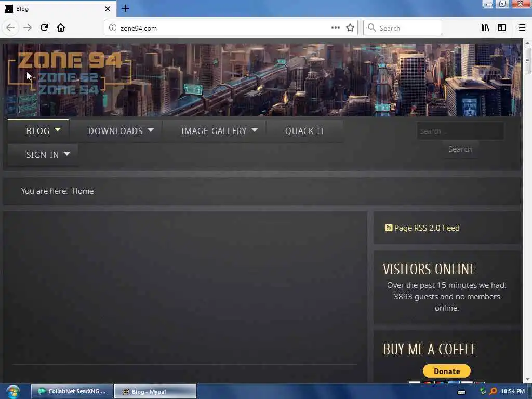This screenshot has height=399, width=532.
Task: Open the IMAGE GALLERY navigation item
Action: point(214,131)
